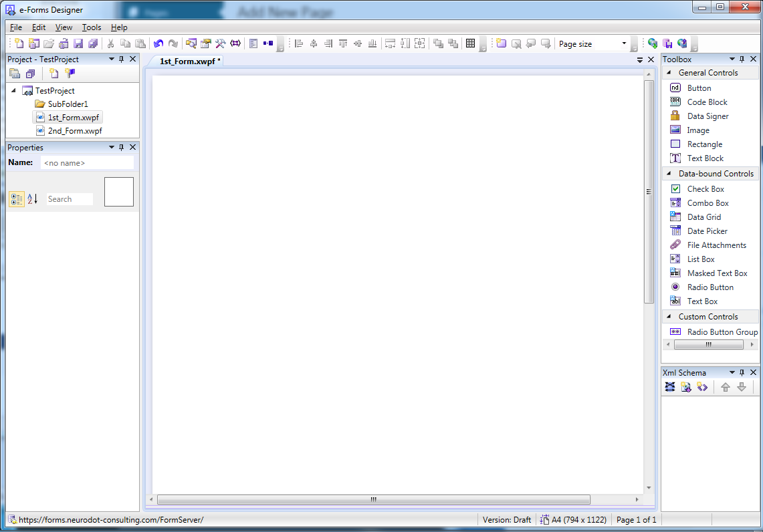The width and height of the screenshot is (763, 532).
Task: Toggle the grid display icon
Action: pos(470,43)
